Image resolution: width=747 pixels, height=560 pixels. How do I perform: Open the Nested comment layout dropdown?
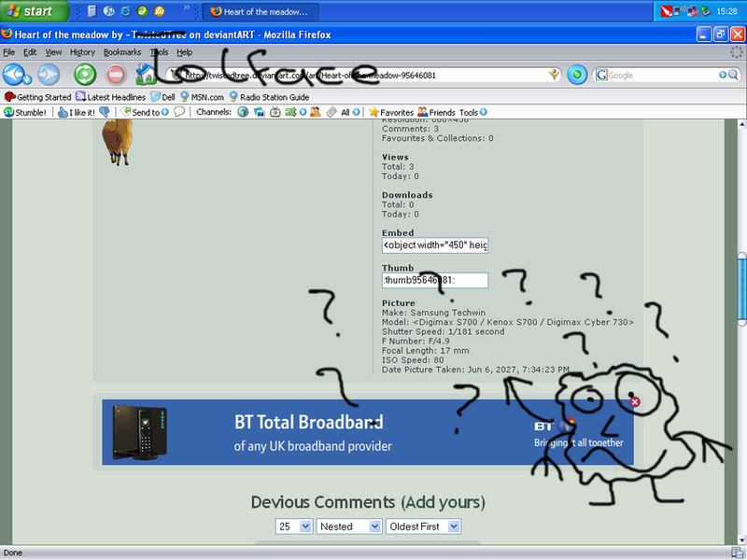point(348,526)
